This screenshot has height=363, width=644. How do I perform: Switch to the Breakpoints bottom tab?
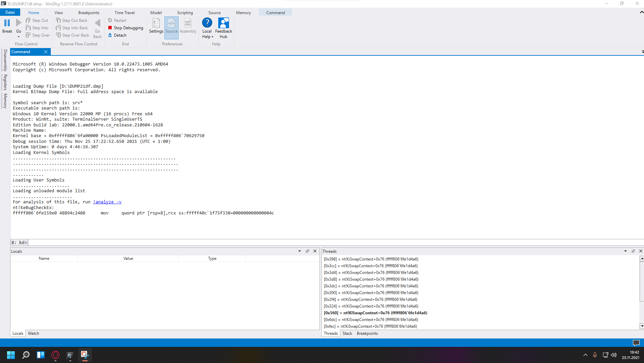point(367,333)
